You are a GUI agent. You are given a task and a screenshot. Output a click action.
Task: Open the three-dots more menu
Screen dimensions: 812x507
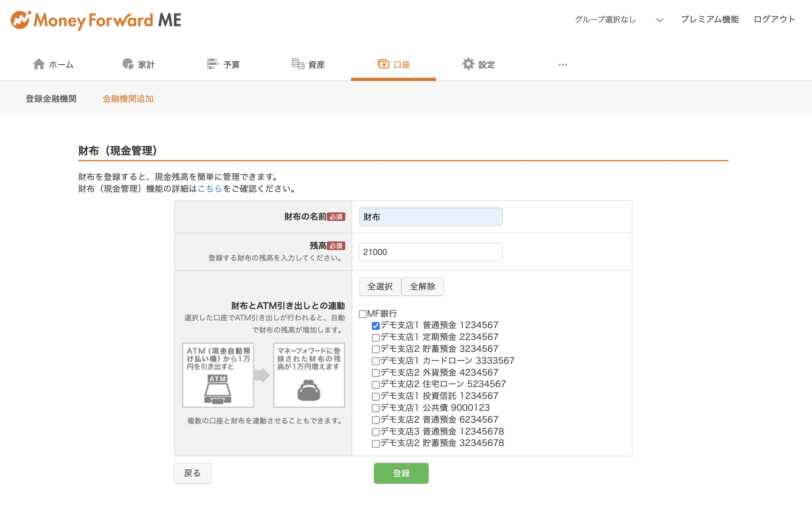click(x=563, y=65)
